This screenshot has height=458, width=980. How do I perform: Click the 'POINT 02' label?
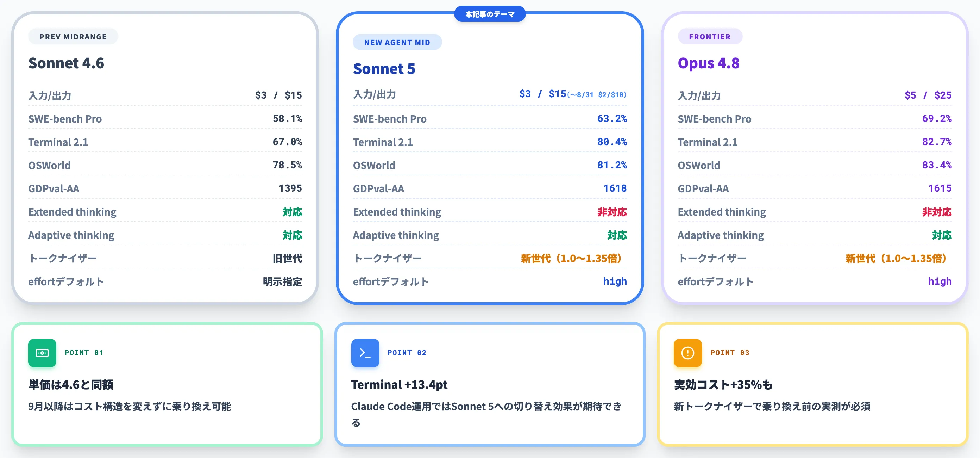pyautogui.click(x=407, y=353)
